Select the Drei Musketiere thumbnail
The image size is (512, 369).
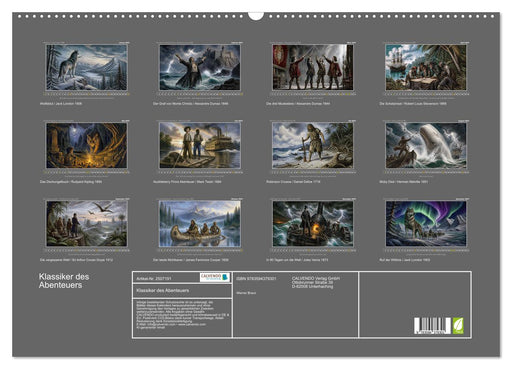[x=313, y=68]
